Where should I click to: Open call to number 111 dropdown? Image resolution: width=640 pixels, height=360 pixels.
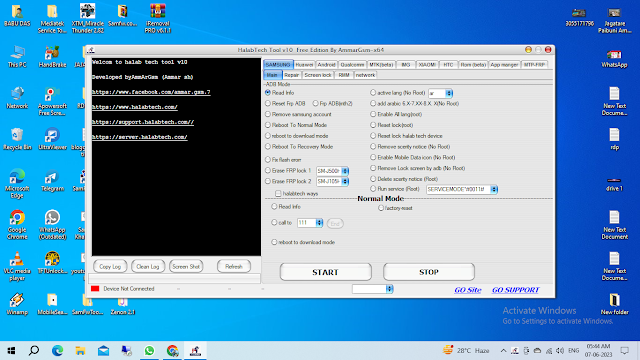coord(319,223)
